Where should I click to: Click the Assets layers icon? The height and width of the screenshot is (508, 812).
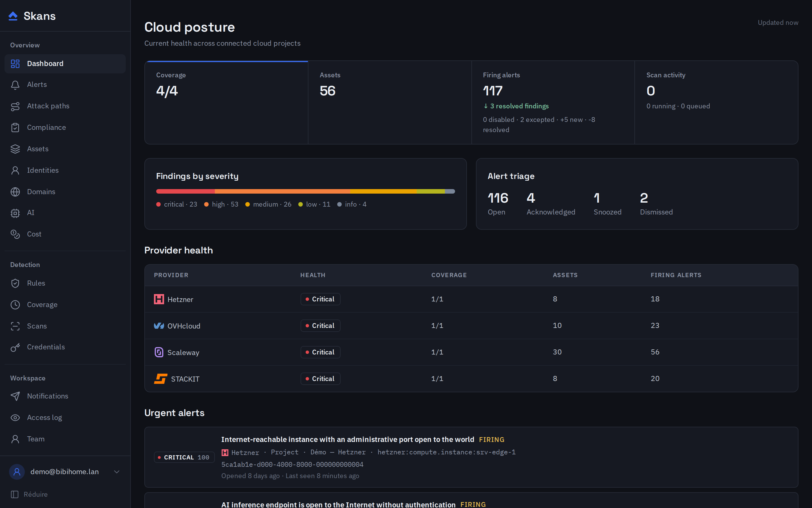pos(15,149)
